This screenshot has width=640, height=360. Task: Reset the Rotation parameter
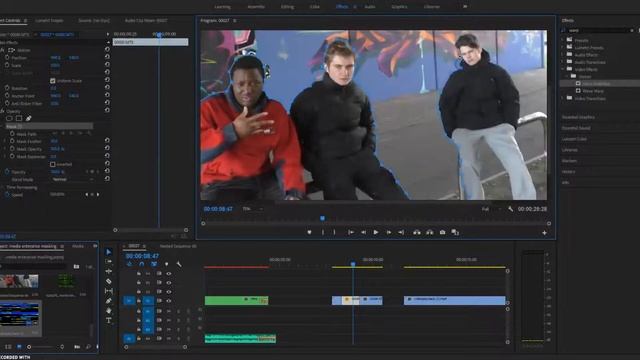point(107,87)
